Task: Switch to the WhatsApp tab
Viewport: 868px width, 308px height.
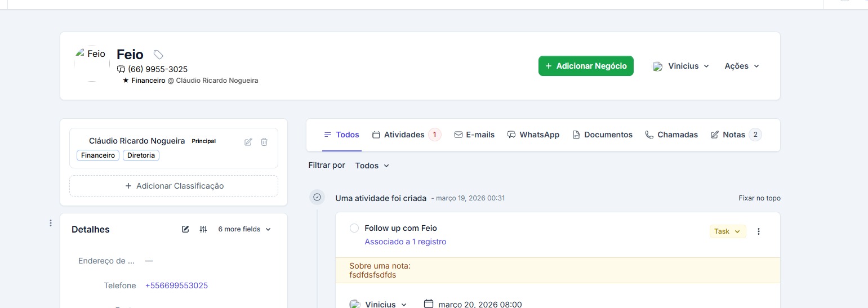Action: click(x=533, y=135)
